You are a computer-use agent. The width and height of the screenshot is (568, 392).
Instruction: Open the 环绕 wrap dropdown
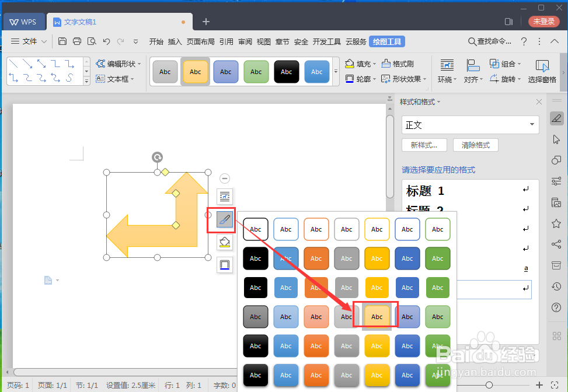pyautogui.click(x=447, y=71)
